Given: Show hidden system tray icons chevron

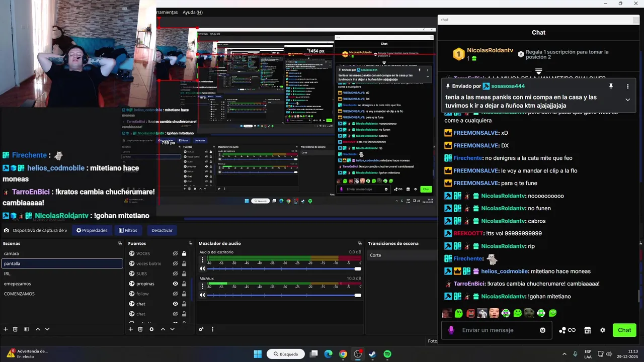Looking at the screenshot, I should pos(564,354).
